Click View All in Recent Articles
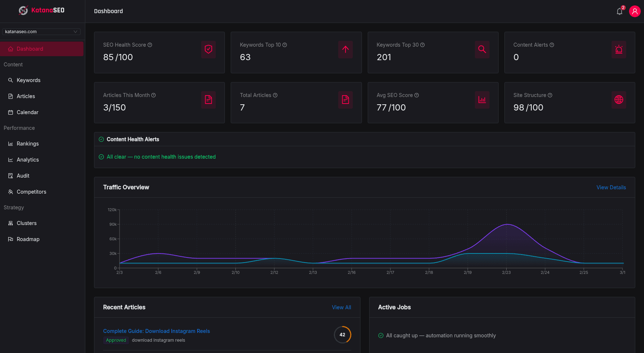This screenshot has width=644, height=353. click(x=341, y=307)
